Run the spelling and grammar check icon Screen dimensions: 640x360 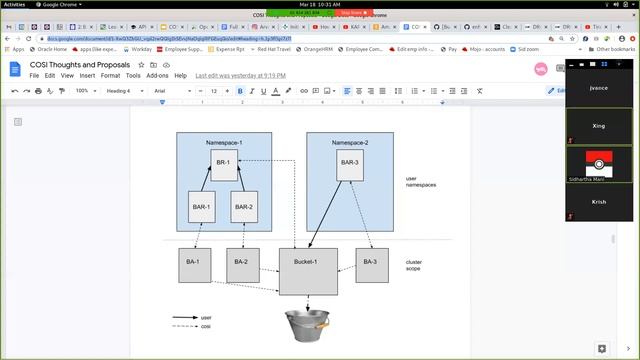click(x=50, y=91)
